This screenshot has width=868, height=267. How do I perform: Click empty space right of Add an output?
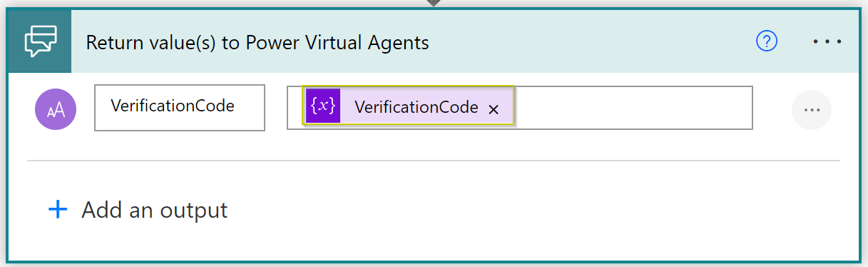pos(535,210)
